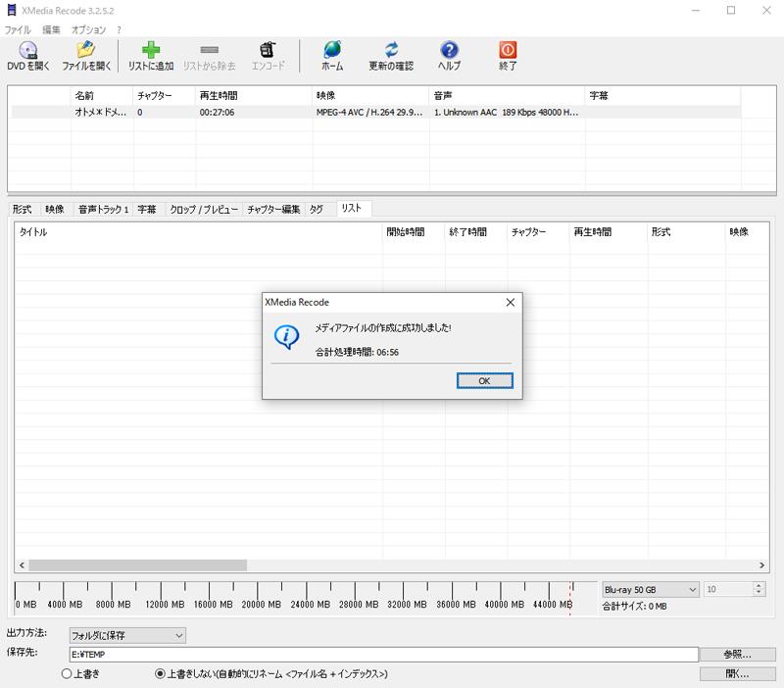Open the 編集 menu
This screenshot has width=784, height=688.
51,30
